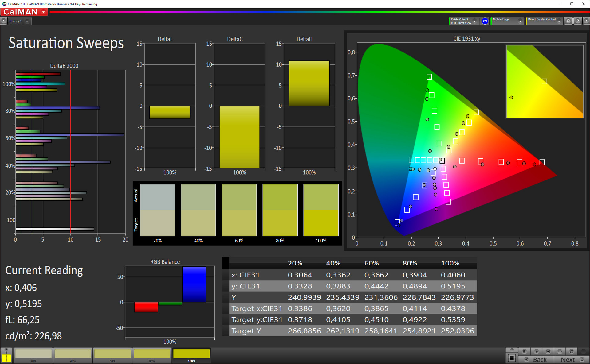Click the read series bracket icon

pyautogui.click(x=548, y=351)
